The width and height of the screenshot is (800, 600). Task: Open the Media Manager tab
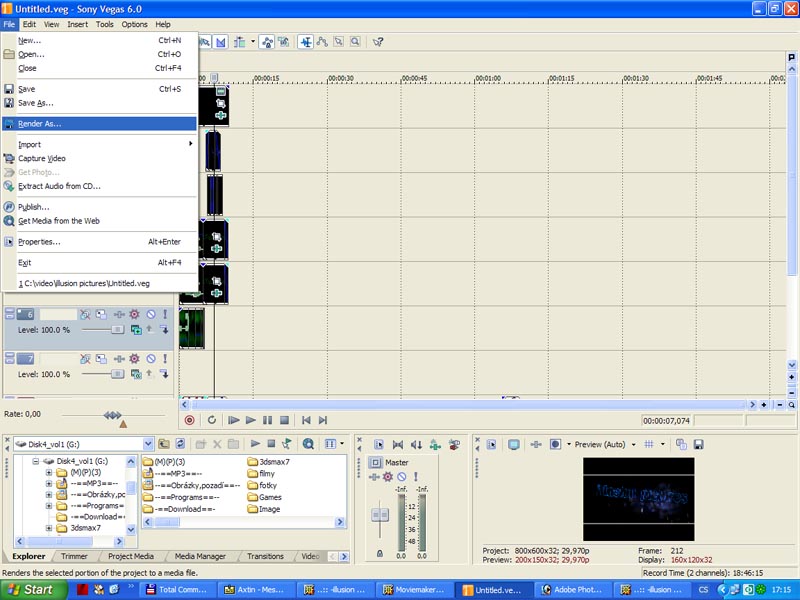(x=200, y=556)
